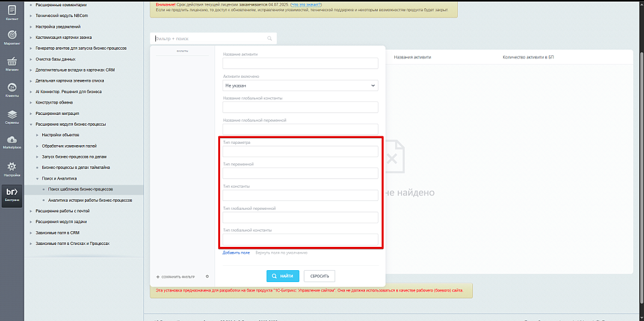644x321 pixels.
Task: Open the 'Активити включено' dropdown
Action: point(300,85)
